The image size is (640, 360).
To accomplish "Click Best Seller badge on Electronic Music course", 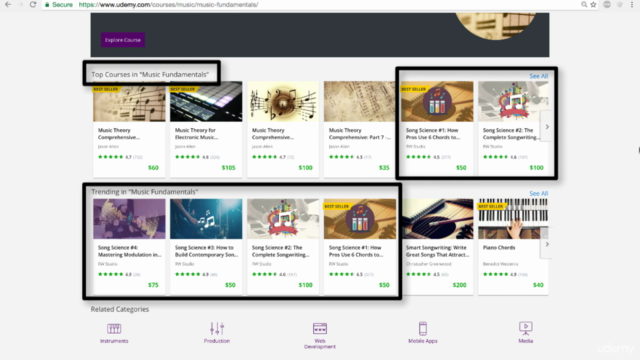I will point(183,89).
